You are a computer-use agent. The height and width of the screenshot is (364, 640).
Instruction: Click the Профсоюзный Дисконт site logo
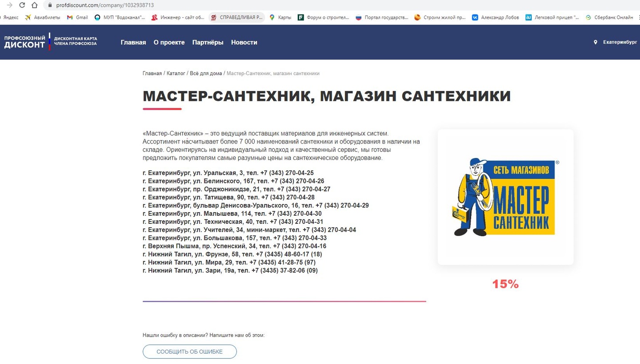click(51, 42)
